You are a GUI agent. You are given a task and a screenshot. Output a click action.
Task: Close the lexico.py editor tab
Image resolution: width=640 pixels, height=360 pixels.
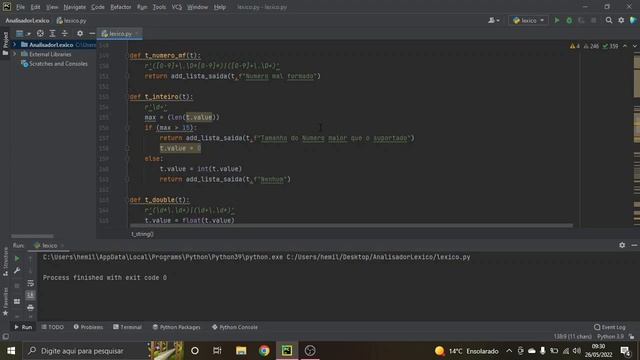[x=138, y=33]
